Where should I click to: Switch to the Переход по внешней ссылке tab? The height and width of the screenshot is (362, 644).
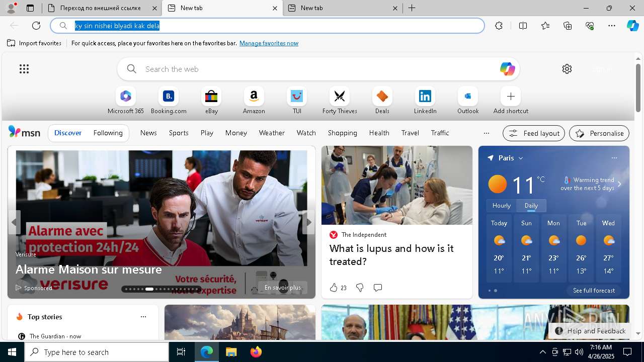coord(102,8)
